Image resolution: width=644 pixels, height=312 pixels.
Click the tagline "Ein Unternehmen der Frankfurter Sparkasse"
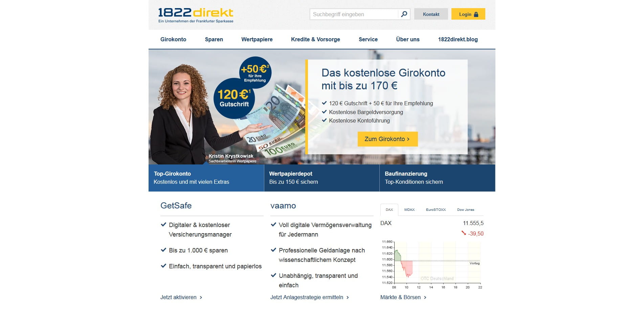[196, 21]
